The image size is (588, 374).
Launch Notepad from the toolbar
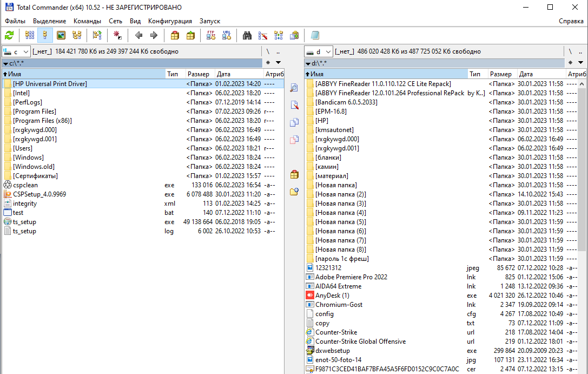[315, 35]
